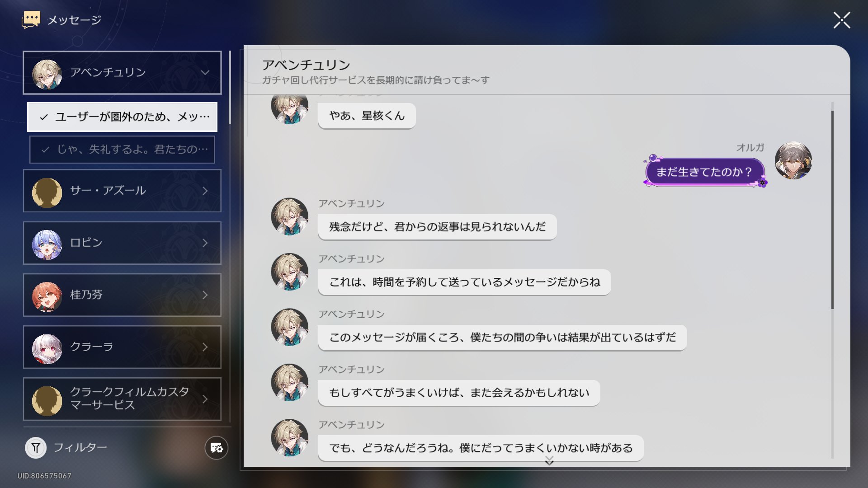This screenshot has height=488, width=868.
Task: Select conversation じゃ、失礼するよ。君たちの…
Action: (x=122, y=150)
